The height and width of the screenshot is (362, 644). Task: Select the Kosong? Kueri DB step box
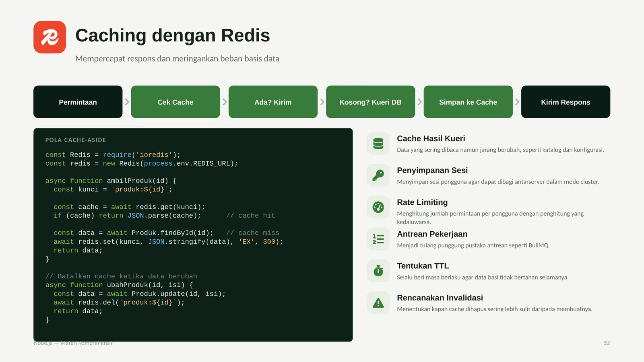click(370, 102)
